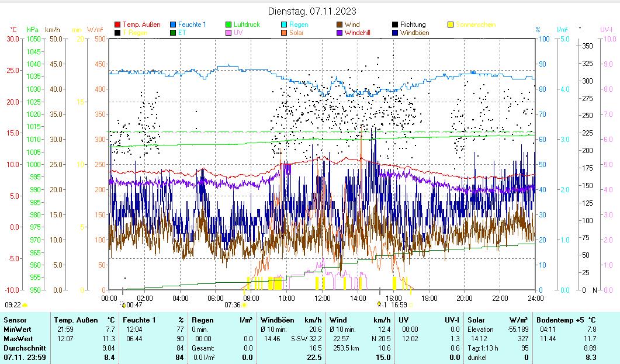Screen dimensions: 620x364
Task: Click the 'Feuchte 1' legend label
Action: (192, 25)
